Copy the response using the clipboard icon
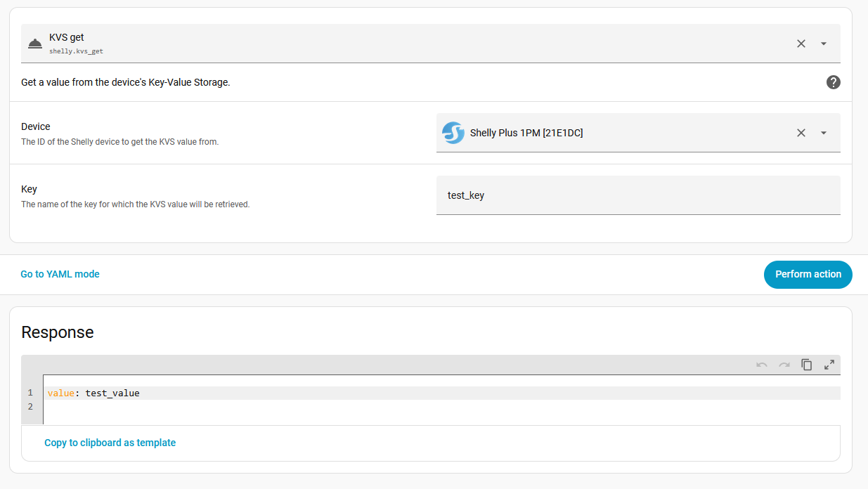Screen dimensions: 868x489 coord(807,365)
